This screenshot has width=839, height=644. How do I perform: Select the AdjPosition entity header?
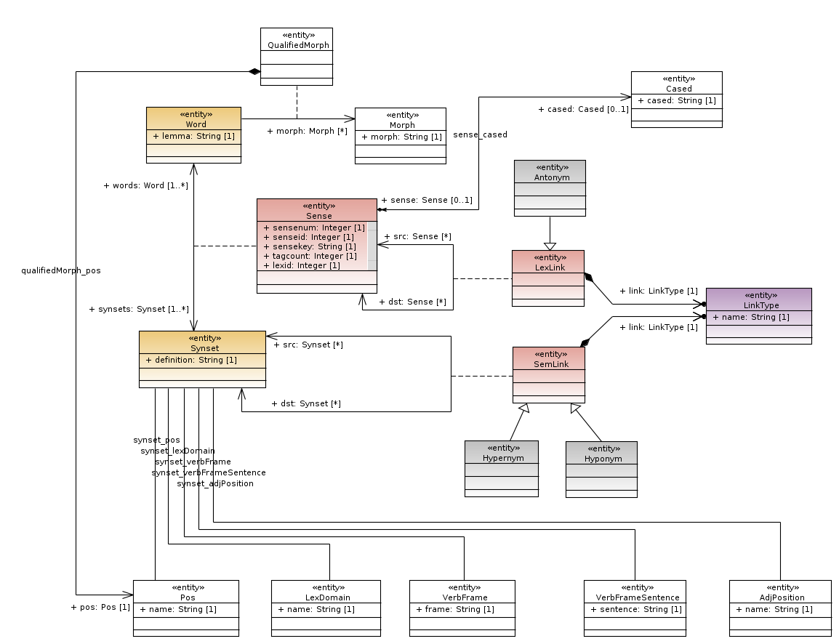[780, 592]
